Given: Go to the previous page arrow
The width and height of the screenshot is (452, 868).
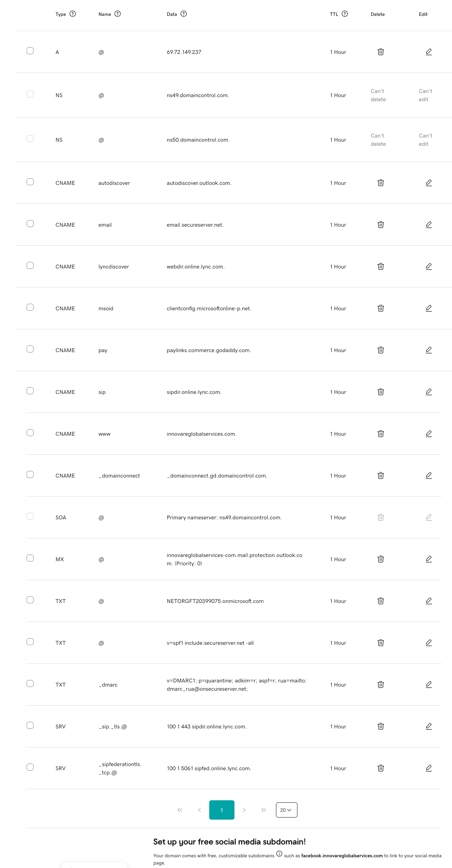Looking at the screenshot, I should [x=200, y=810].
